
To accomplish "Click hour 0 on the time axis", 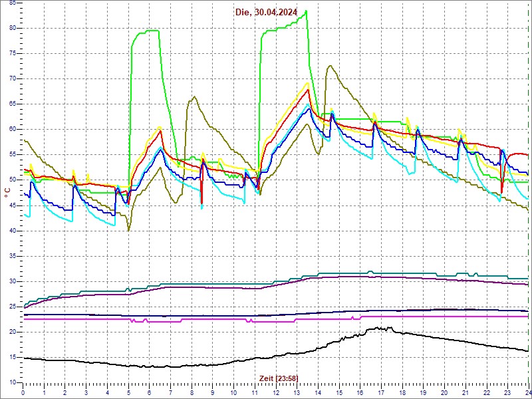I will (23, 392).
